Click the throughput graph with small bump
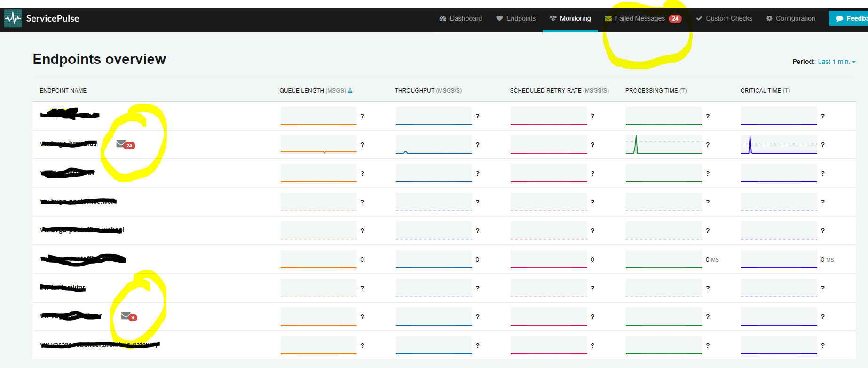Screen dimensions: 868x368 pos(434,144)
